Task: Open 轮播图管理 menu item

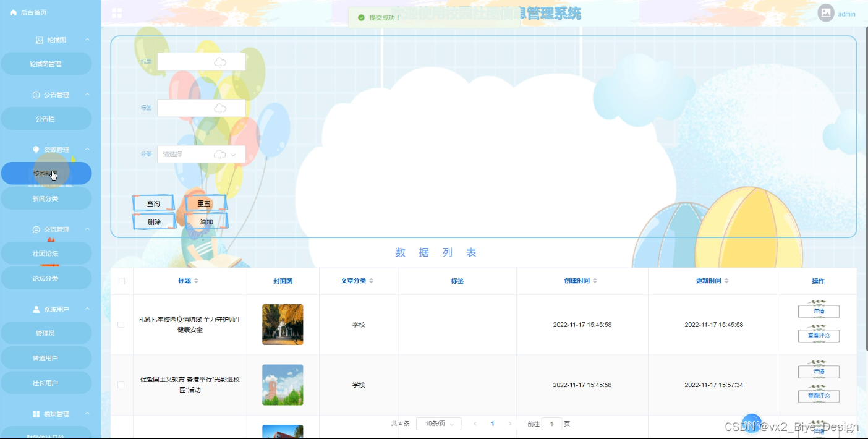Action: point(46,64)
